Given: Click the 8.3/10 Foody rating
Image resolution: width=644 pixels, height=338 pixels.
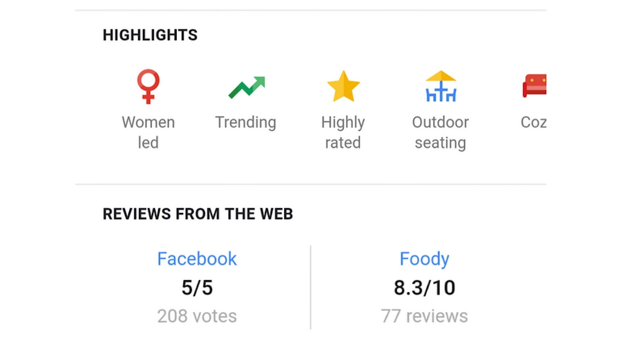Looking at the screenshot, I should click(424, 288).
